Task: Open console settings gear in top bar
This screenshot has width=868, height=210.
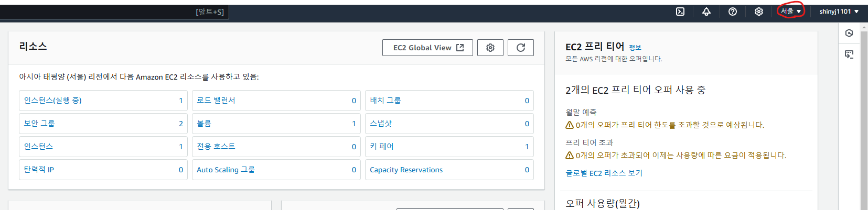Action: tap(759, 12)
